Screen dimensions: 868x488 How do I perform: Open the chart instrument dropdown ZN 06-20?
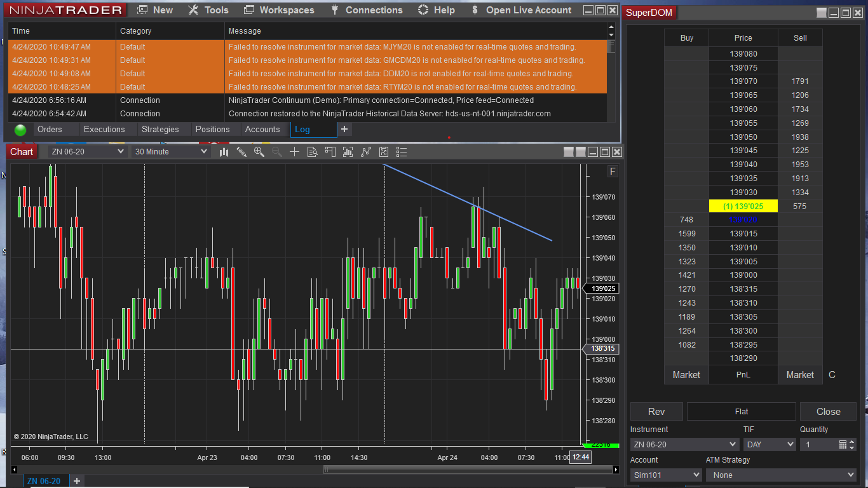click(87, 152)
